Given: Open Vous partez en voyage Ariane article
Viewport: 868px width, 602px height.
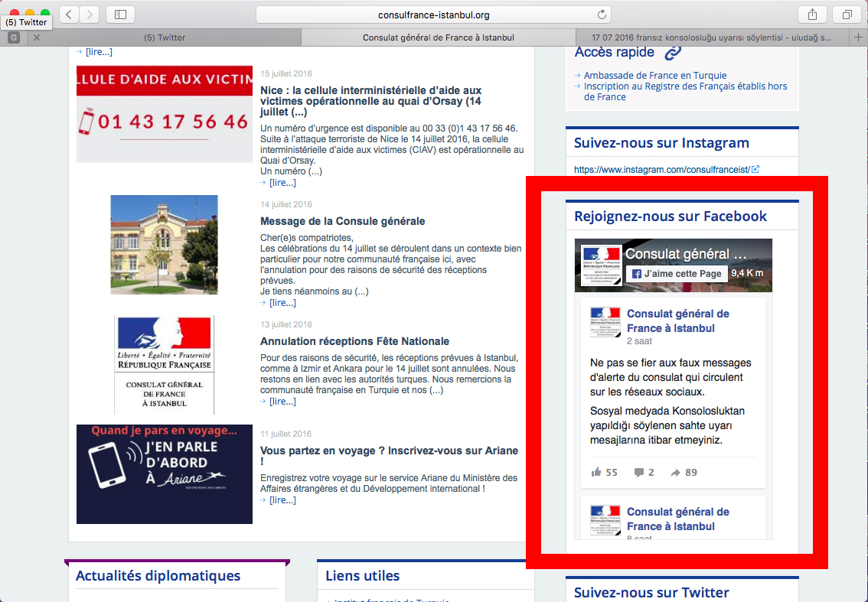Looking at the screenshot, I should click(389, 455).
